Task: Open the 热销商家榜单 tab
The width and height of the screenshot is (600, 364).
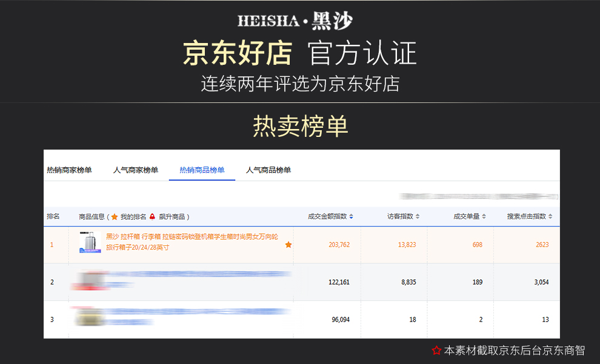Action: (x=69, y=170)
